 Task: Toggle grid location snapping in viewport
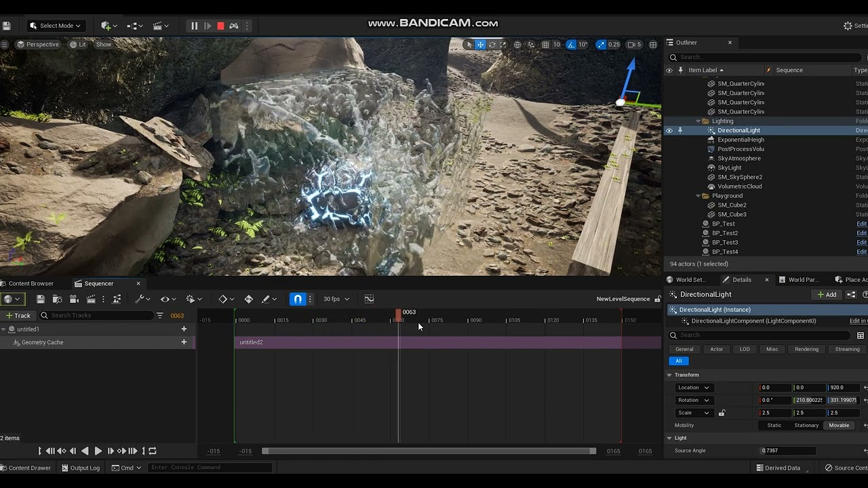pyautogui.click(x=545, y=45)
